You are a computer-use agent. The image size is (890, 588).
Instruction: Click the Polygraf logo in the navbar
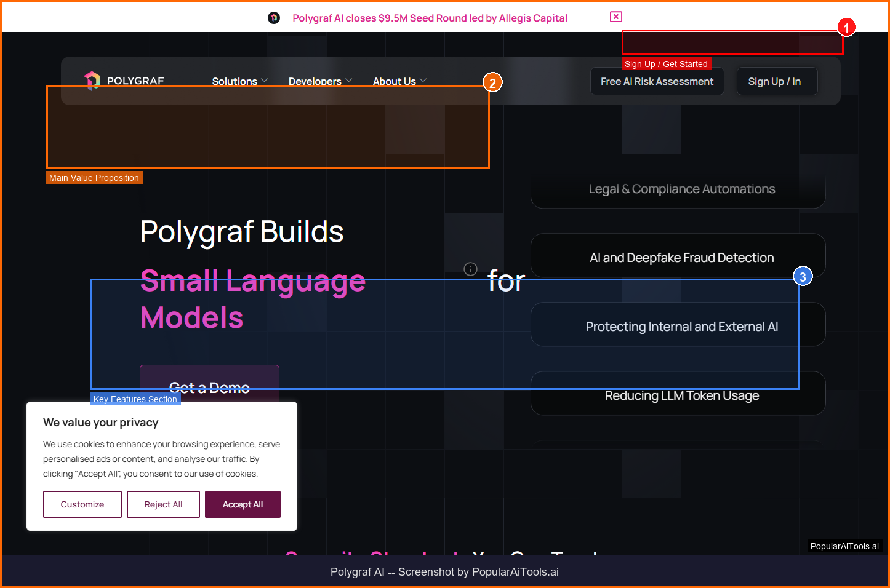click(x=124, y=81)
